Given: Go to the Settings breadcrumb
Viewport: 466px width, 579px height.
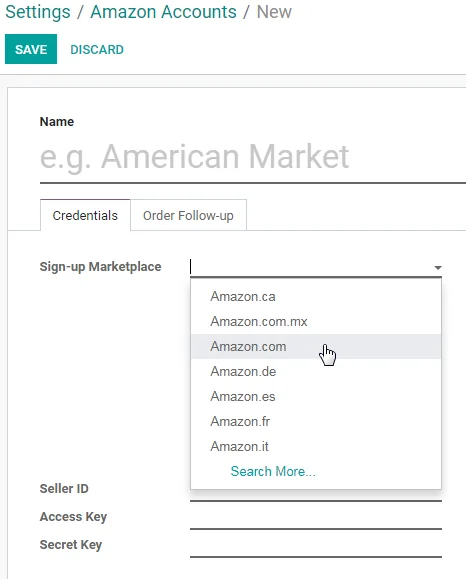Looking at the screenshot, I should pos(38,12).
